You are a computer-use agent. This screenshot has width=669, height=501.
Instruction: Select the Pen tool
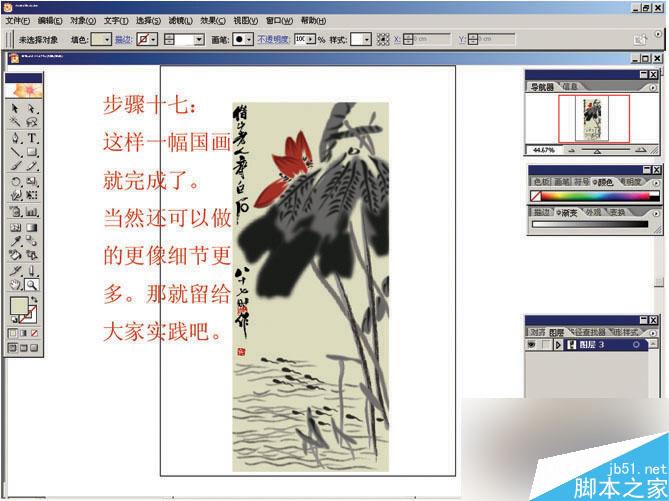(x=15, y=138)
